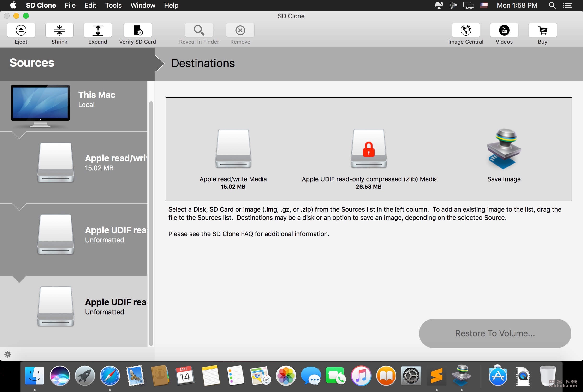The height and width of the screenshot is (392, 583).
Task: Open Safari in the Dock
Action: click(x=110, y=375)
